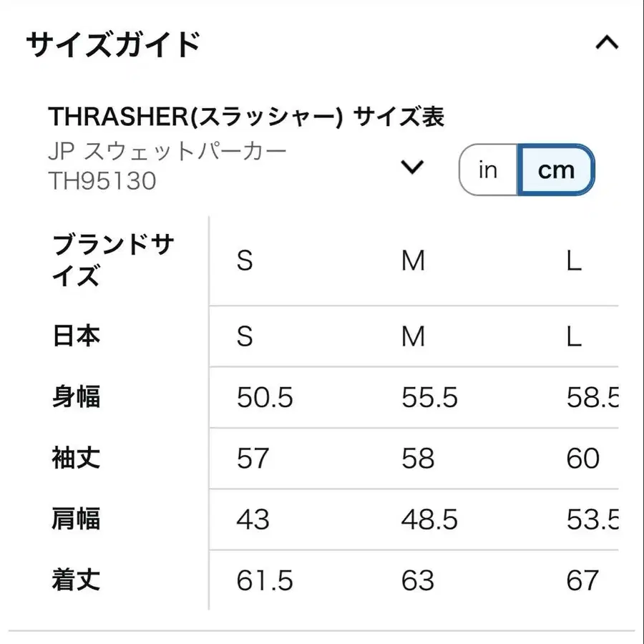Collapse the サイズガイド section
644x644 pixels.
coord(608,43)
